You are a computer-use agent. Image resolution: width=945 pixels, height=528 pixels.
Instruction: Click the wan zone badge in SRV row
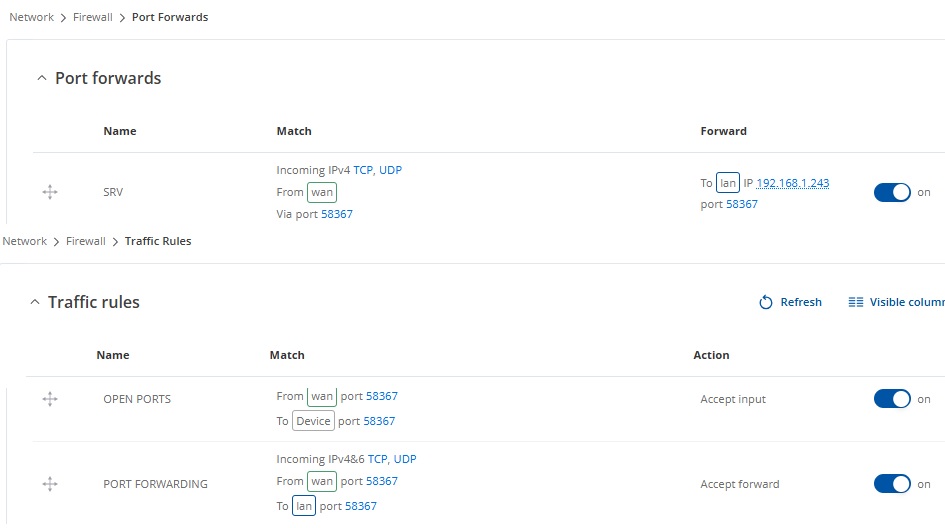322,192
